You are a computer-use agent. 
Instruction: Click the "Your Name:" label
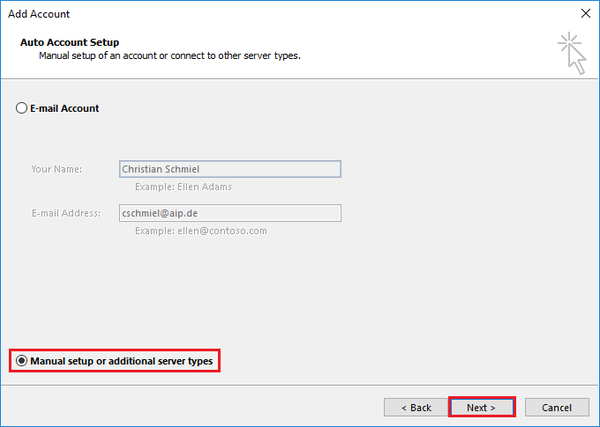(56, 169)
